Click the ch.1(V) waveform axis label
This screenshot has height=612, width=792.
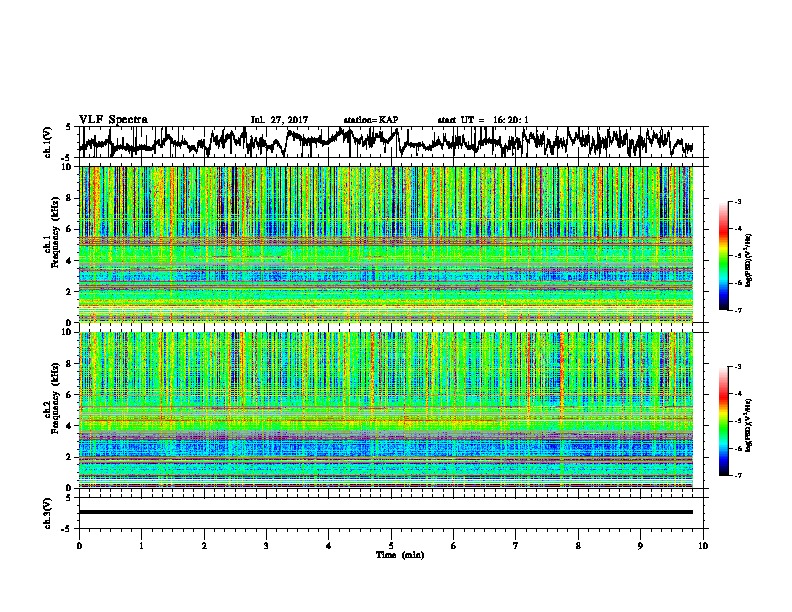pos(47,142)
